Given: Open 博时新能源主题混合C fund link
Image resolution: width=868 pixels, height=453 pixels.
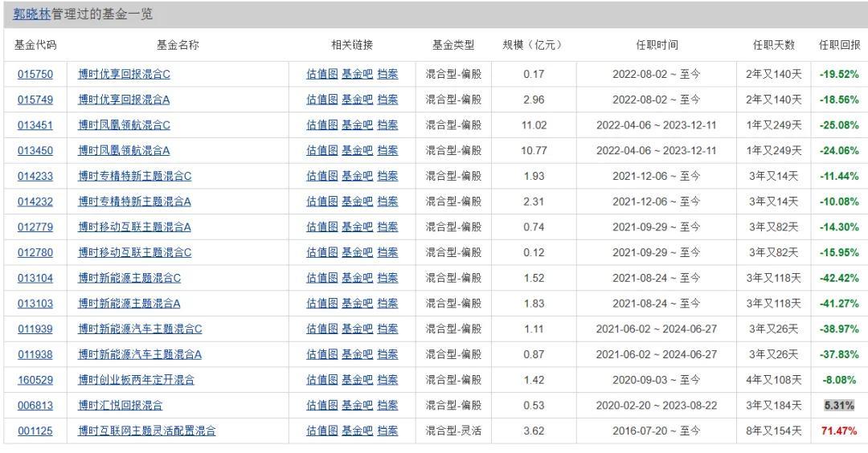Looking at the screenshot, I should [129, 278].
